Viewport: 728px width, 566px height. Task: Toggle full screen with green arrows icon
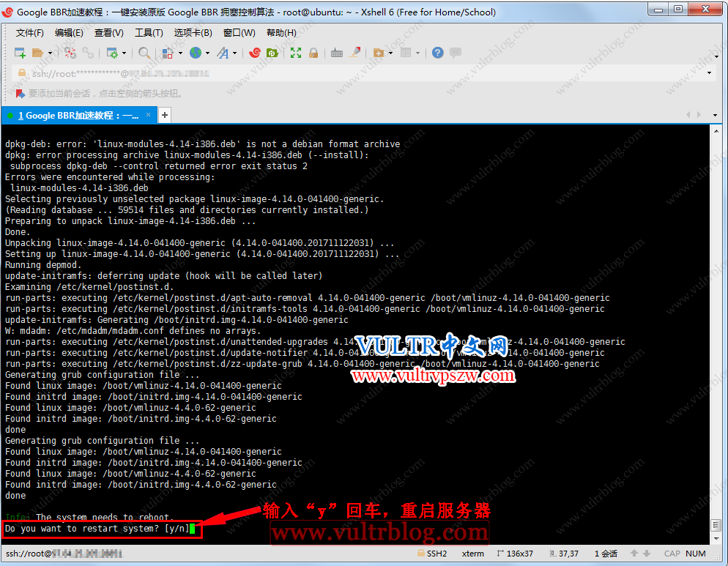coord(296,53)
